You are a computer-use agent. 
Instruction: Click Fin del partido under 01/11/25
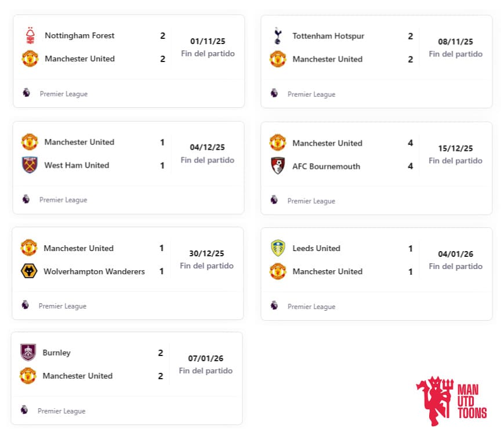tap(208, 54)
